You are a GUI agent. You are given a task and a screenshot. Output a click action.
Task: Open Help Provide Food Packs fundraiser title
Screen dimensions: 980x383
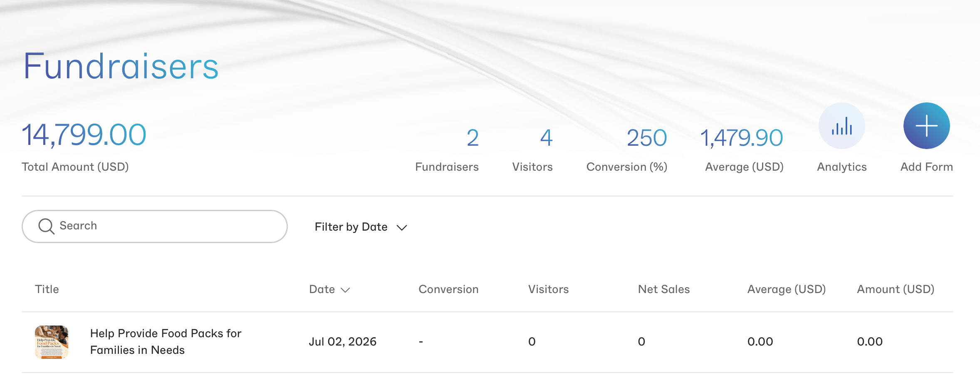pos(166,342)
